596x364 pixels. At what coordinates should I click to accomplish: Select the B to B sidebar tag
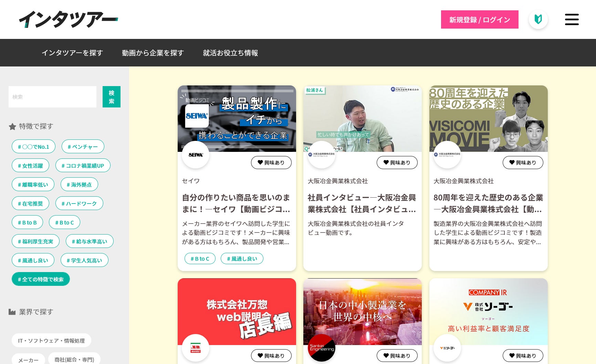click(27, 222)
